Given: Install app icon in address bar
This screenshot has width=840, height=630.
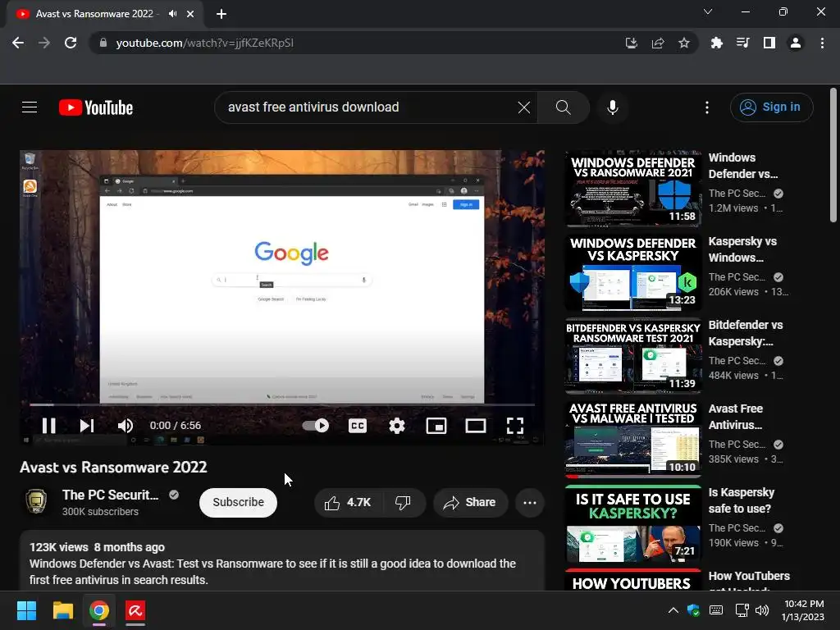Looking at the screenshot, I should 632,43.
